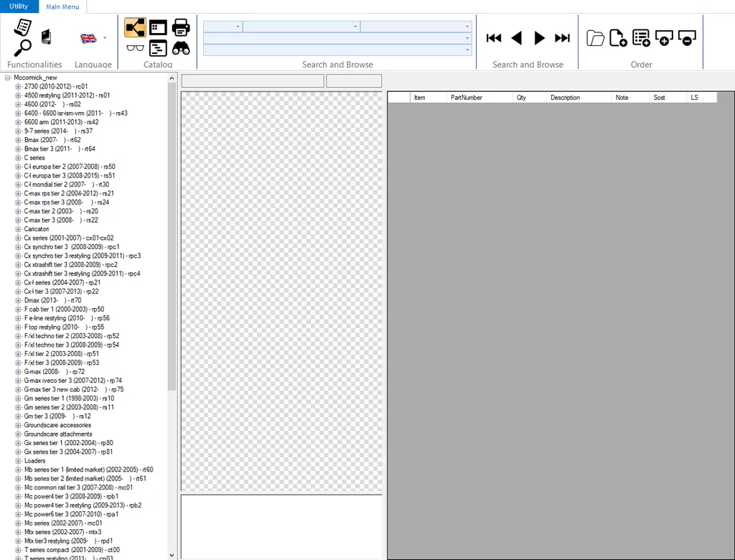Click the narrow empty field above the image area
This screenshot has height=560, width=735.
pos(354,80)
